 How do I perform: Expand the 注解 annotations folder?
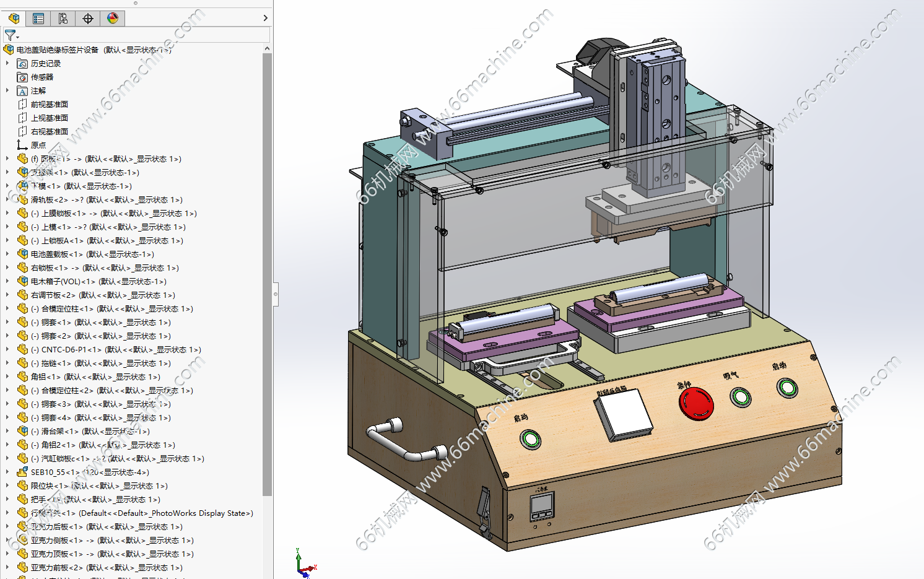click(7, 90)
